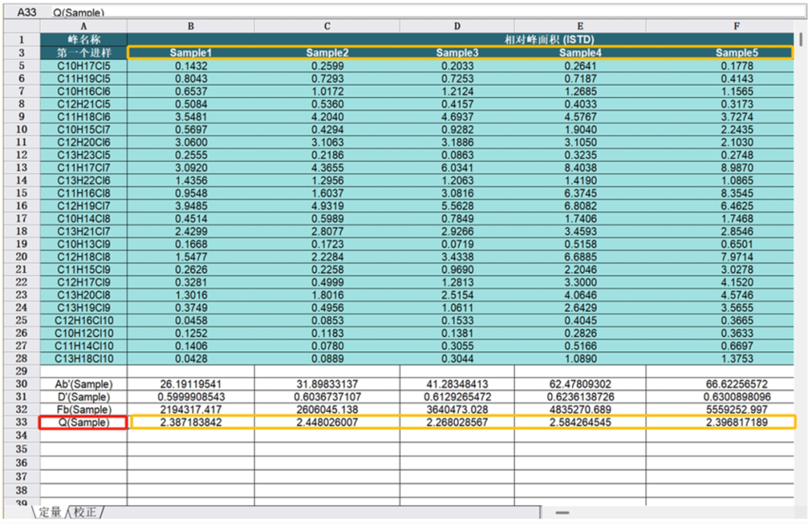812x527 pixels.
Task: Select column B header letter
Action: coord(191,26)
